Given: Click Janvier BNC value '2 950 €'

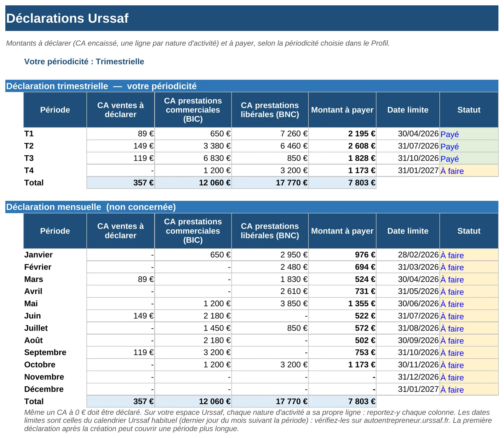Looking at the screenshot, I should [x=270, y=255].
